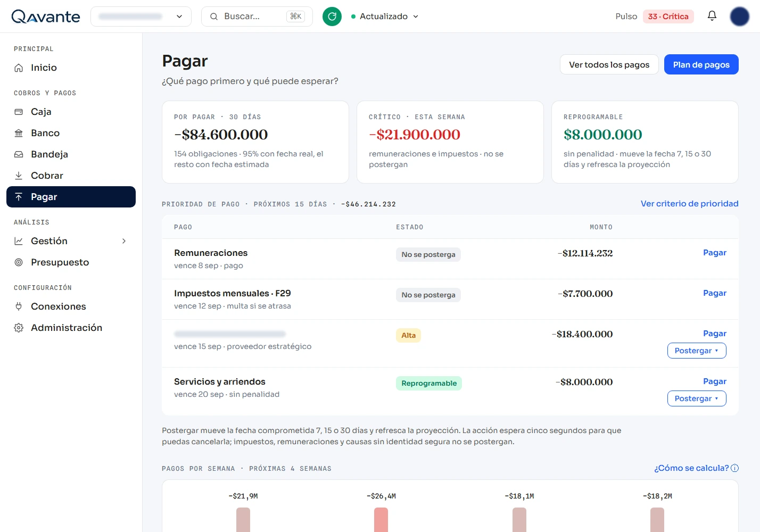Open Postergar dropdown for Servicios y arriendos

[x=697, y=398]
